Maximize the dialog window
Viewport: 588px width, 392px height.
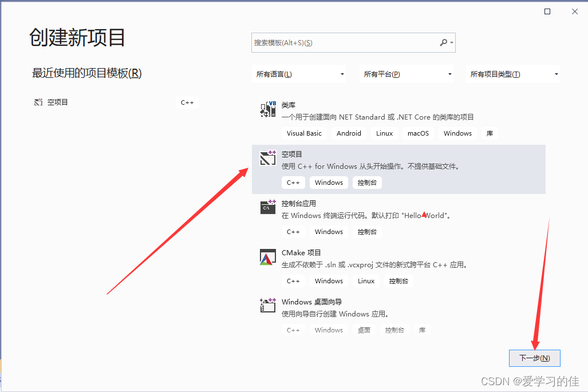pos(547,11)
